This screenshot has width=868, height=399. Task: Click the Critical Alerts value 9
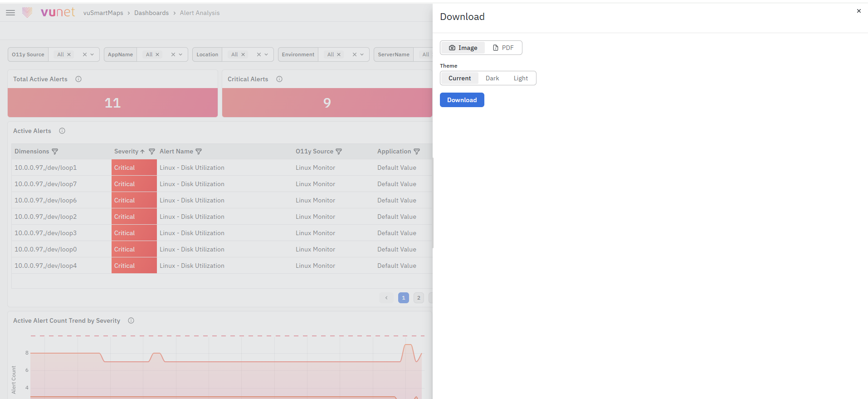[327, 103]
